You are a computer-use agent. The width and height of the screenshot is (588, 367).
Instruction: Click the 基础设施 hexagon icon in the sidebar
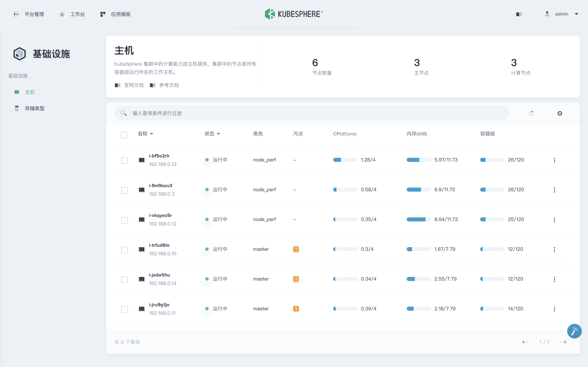tap(19, 54)
